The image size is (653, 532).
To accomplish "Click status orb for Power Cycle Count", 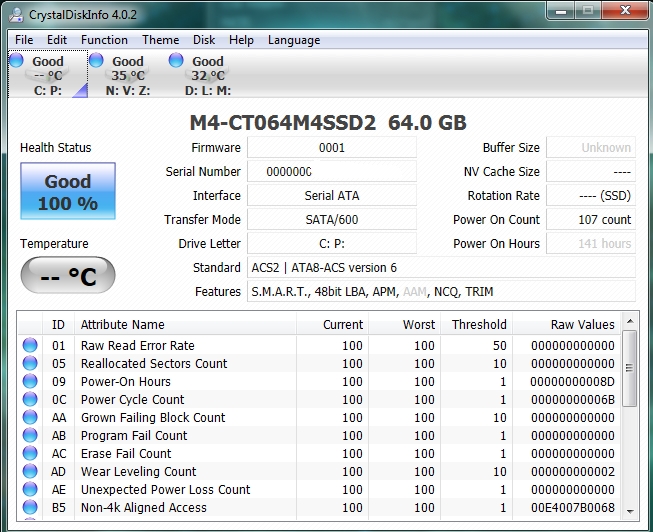I will pyautogui.click(x=30, y=399).
